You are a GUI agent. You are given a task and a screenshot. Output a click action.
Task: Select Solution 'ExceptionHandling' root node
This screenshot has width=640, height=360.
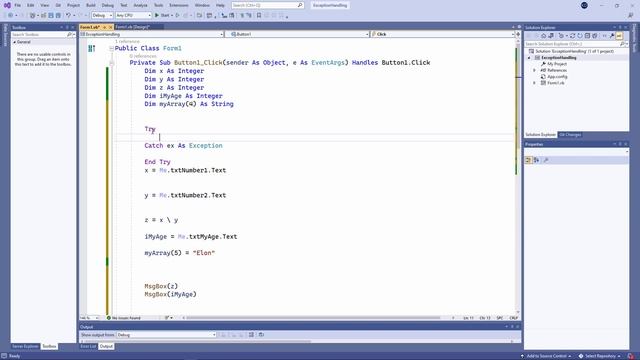[x=574, y=51]
